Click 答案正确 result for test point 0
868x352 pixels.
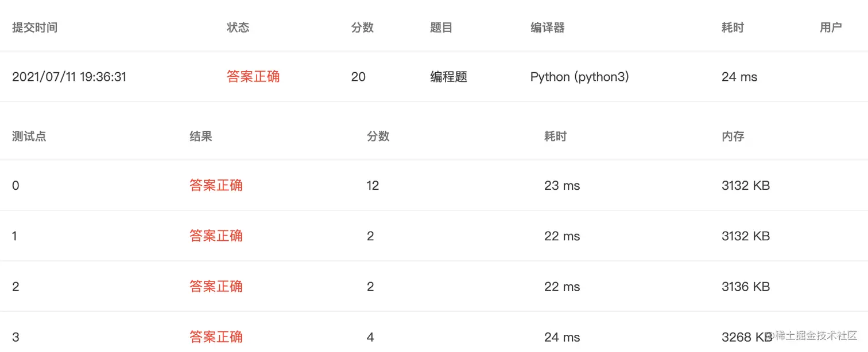coord(216,185)
